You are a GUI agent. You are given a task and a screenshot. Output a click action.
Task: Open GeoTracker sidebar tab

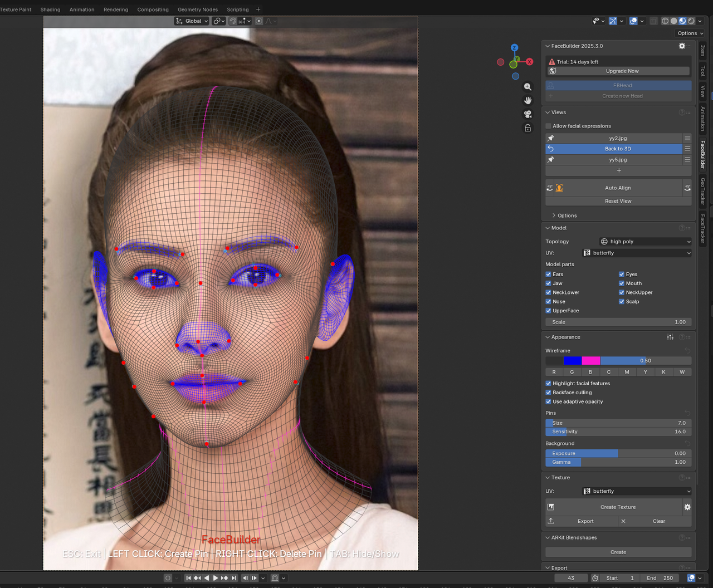[x=703, y=191]
